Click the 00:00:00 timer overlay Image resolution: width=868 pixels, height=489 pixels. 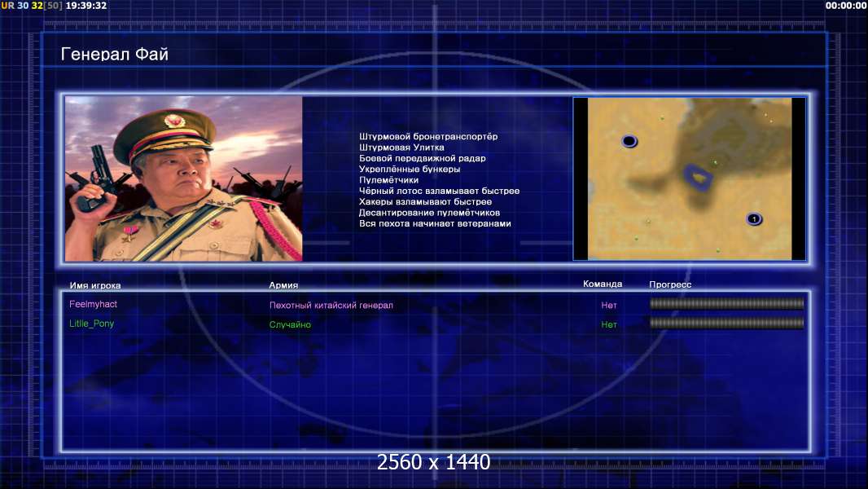[x=846, y=6]
